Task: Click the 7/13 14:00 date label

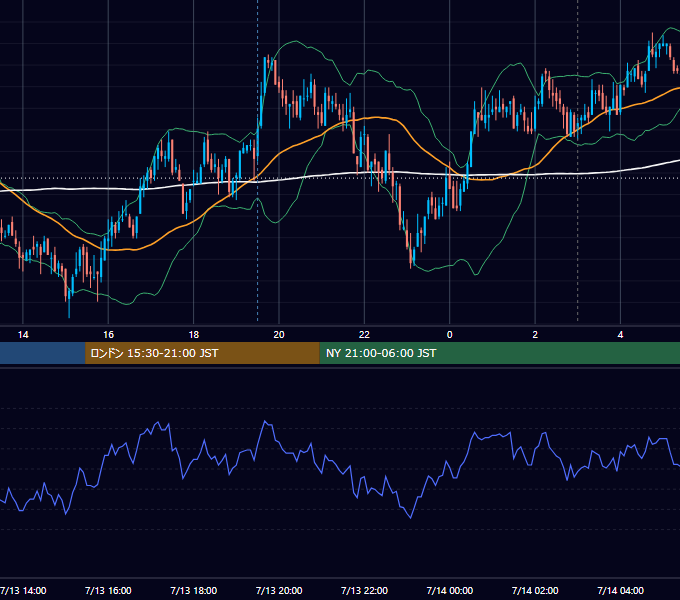Action: pyautogui.click(x=23, y=590)
